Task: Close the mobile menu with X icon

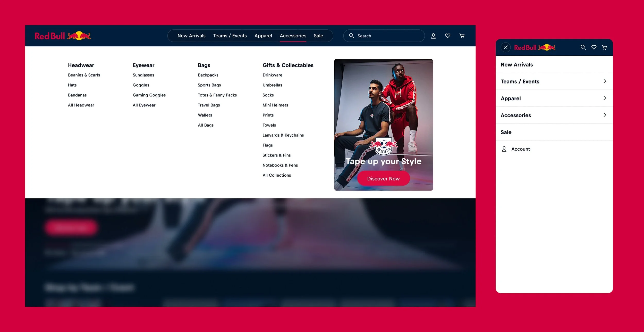Action: click(506, 47)
